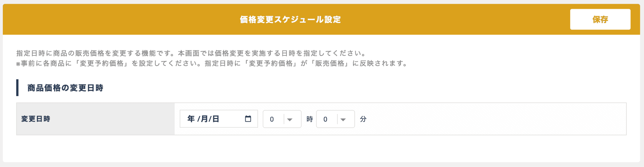This screenshot has height=167, width=644.
Task: Click the 時 hour unit label
Action: (x=310, y=119)
